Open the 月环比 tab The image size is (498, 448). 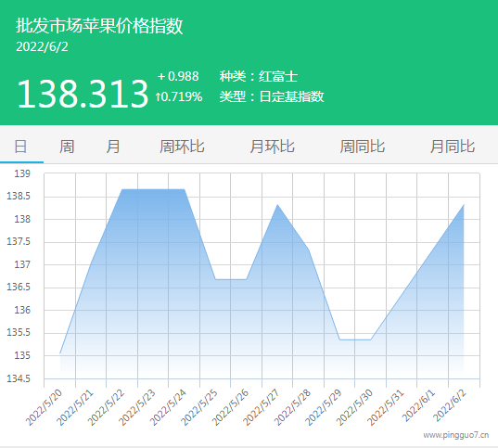point(273,147)
